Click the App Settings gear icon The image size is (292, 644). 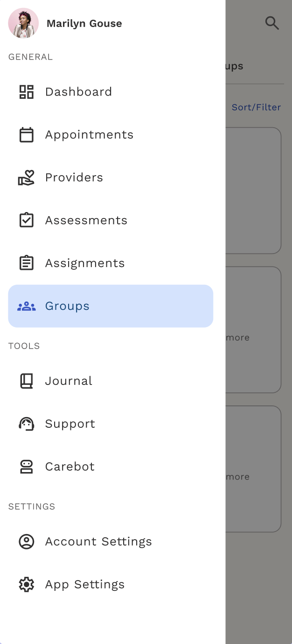point(26,584)
